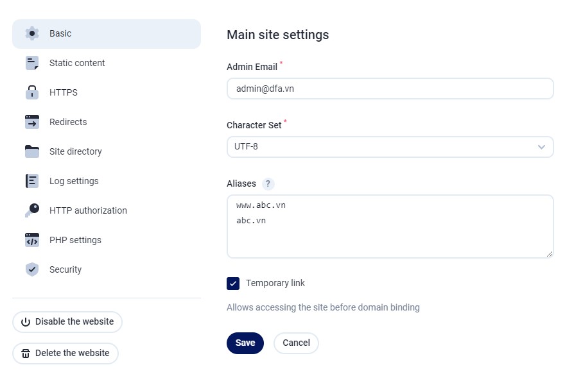Open Aliases help question mark
The width and height of the screenshot is (574, 392).
click(268, 183)
